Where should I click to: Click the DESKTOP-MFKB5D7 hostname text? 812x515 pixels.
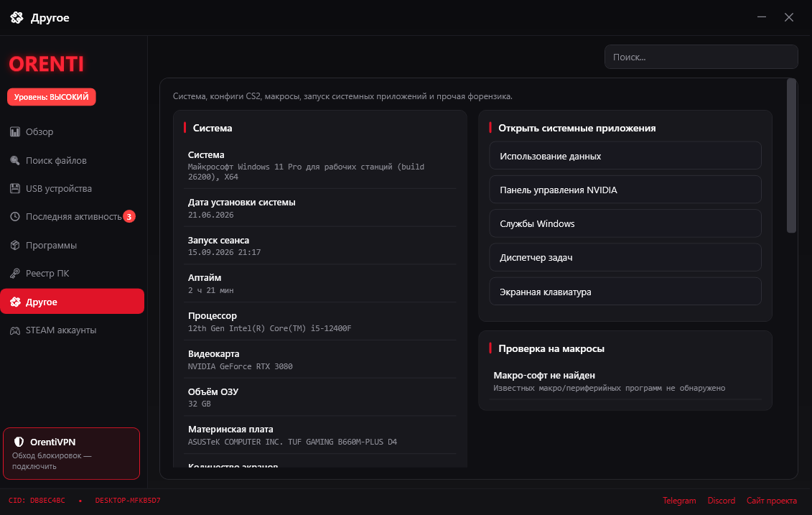point(128,501)
